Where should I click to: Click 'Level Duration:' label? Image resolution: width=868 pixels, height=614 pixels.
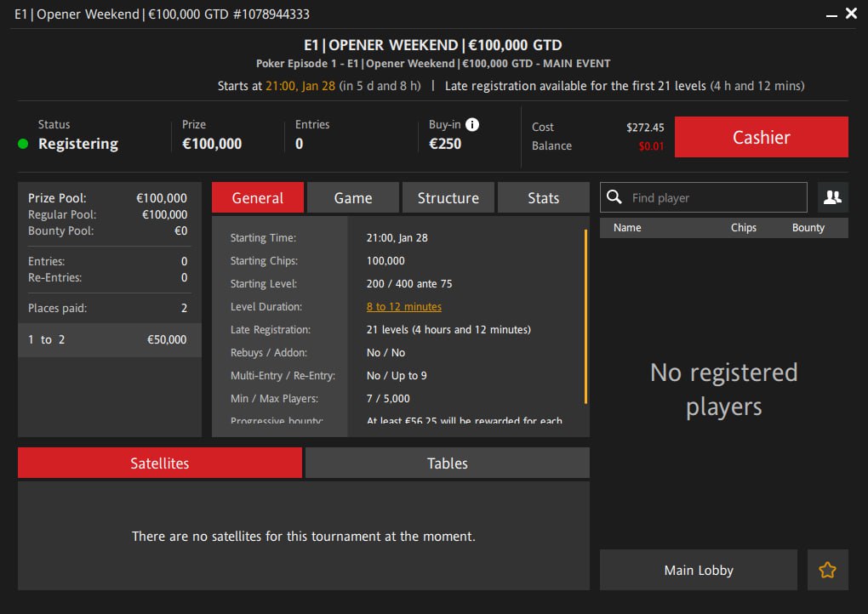tap(266, 306)
